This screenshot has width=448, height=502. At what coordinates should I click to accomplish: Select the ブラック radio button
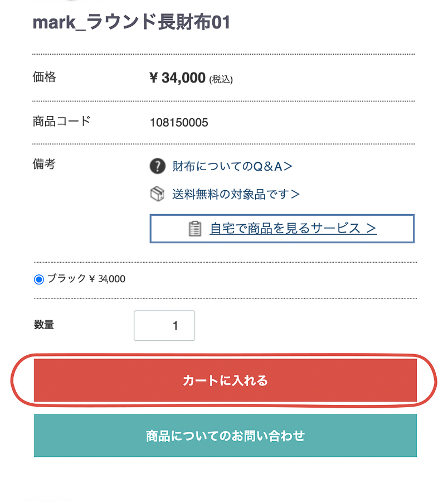pyautogui.click(x=39, y=279)
